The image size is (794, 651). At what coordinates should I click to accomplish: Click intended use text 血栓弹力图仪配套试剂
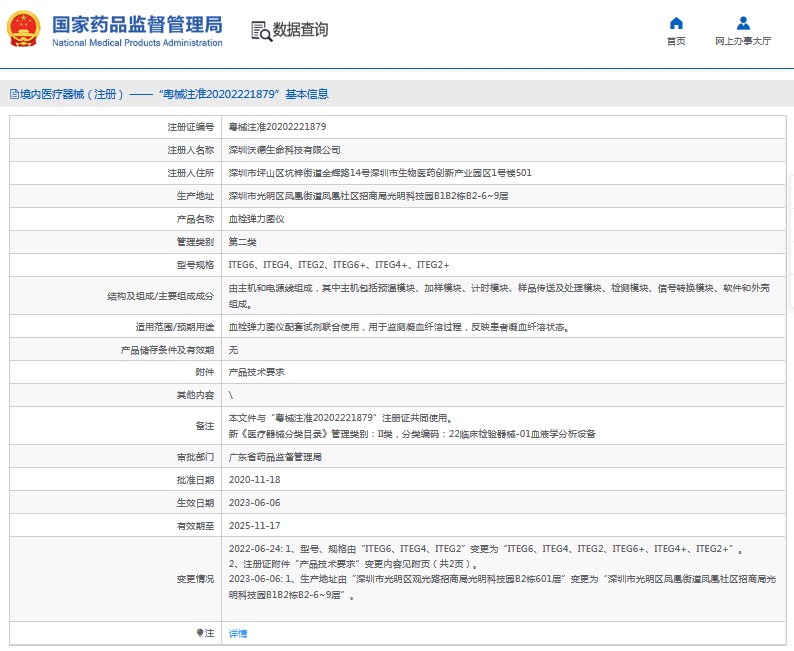(399, 327)
